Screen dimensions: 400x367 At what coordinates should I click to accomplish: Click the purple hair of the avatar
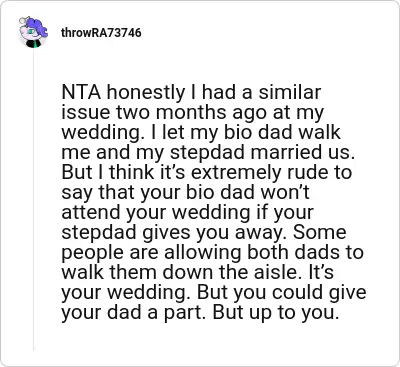36,25
